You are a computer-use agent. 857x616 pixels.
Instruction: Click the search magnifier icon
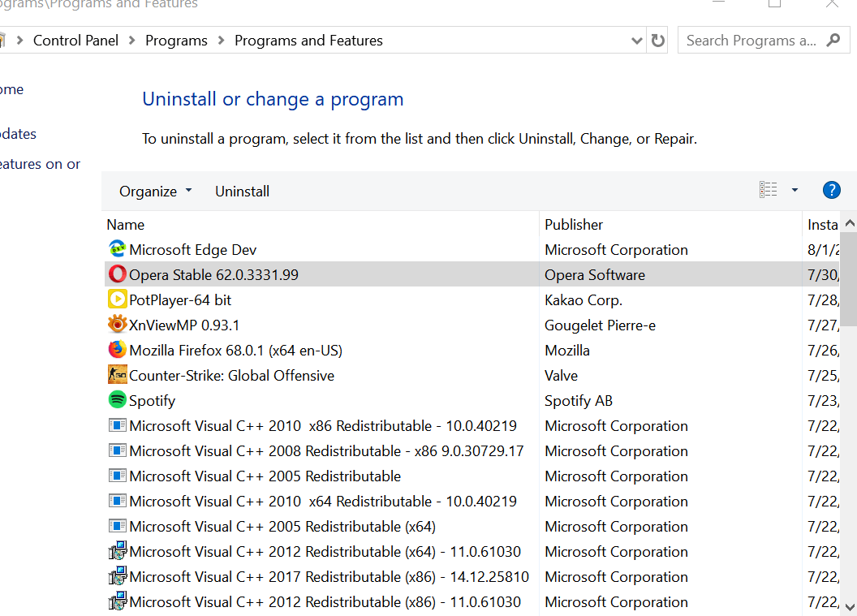pos(833,40)
